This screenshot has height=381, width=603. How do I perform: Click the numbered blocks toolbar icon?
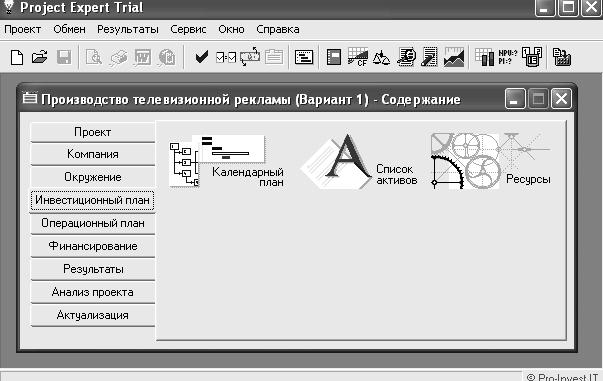pos(532,57)
